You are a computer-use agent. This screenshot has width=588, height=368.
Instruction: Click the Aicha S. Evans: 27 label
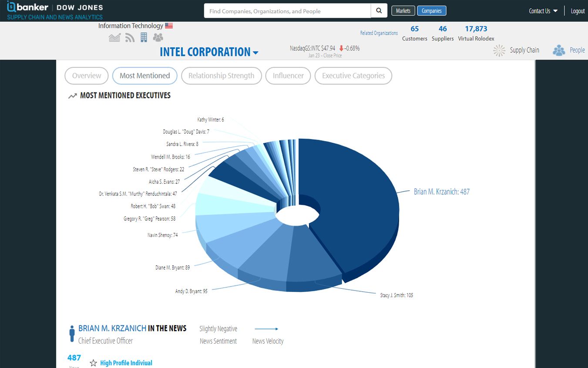[165, 182]
